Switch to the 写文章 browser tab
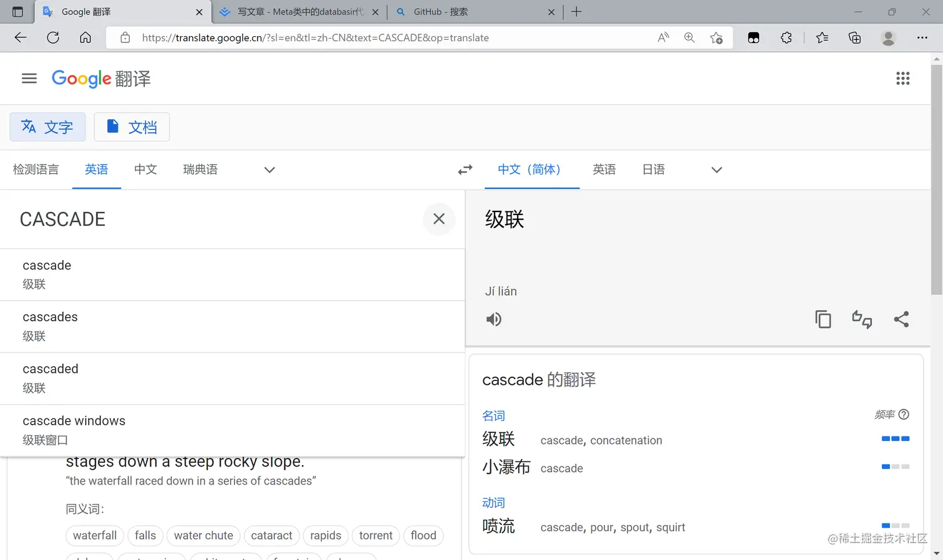 [298, 12]
